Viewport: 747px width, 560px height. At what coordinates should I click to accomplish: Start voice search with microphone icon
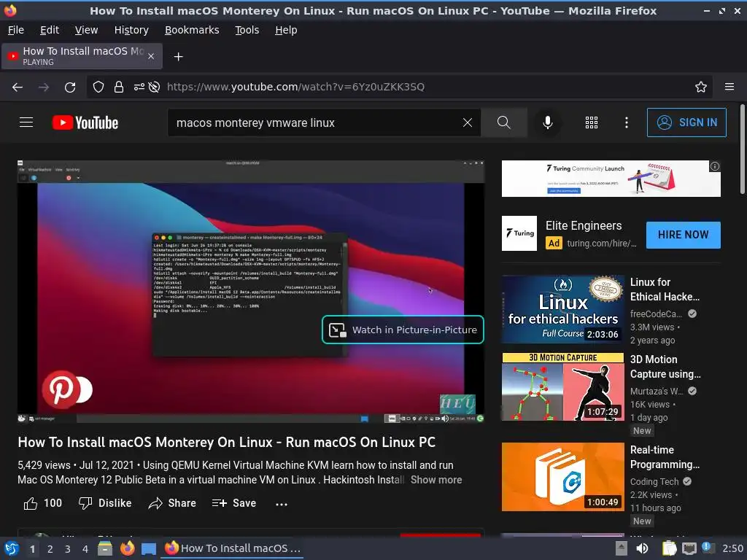click(x=548, y=122)
